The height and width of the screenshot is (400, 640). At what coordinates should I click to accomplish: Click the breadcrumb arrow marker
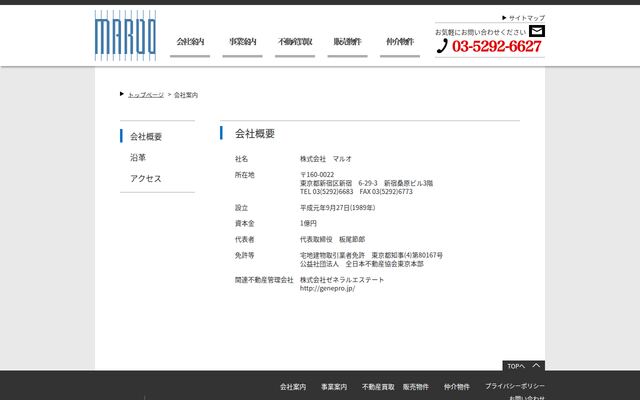122,94
